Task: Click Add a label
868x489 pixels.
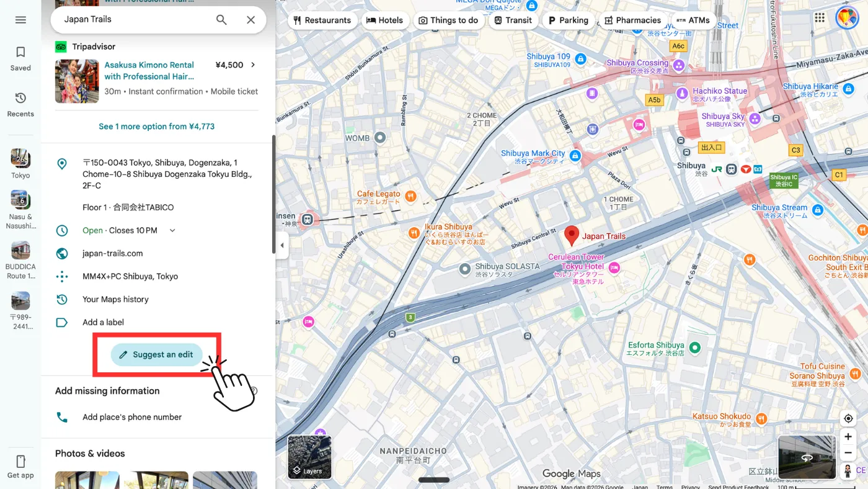Action: click(104, 322)
